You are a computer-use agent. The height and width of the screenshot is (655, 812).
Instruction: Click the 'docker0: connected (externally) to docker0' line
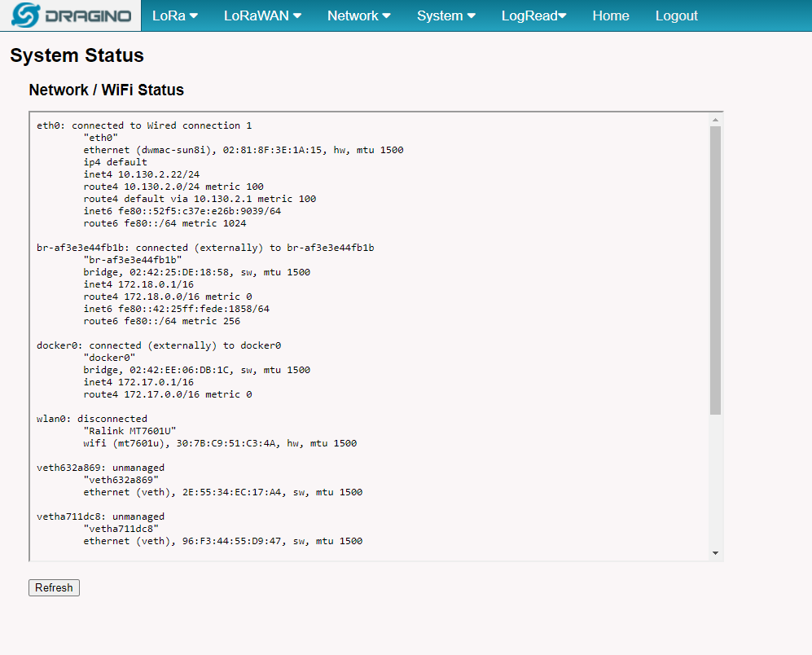[x=159, y=345]
